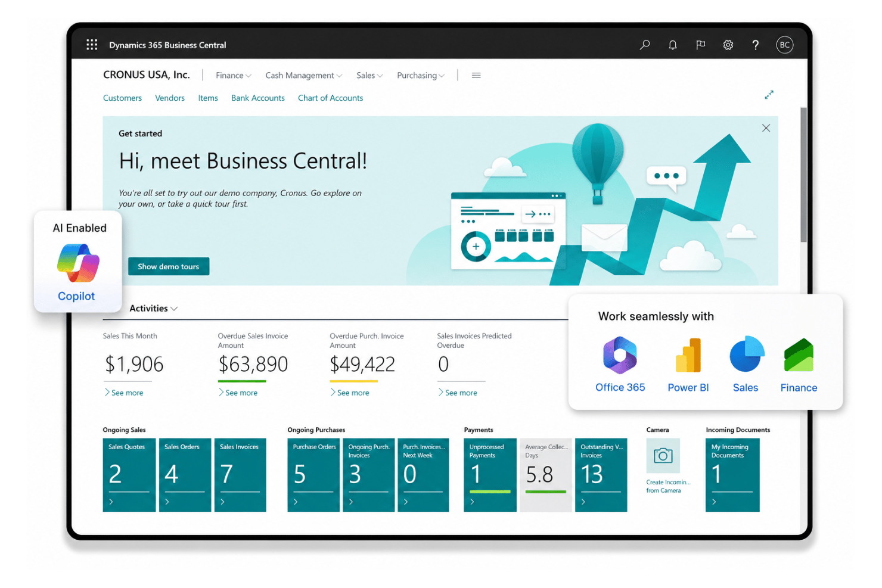The width and height of the screenshot is (882, 588).
Task: Click the Copilot label
Action: click(76, 296)
